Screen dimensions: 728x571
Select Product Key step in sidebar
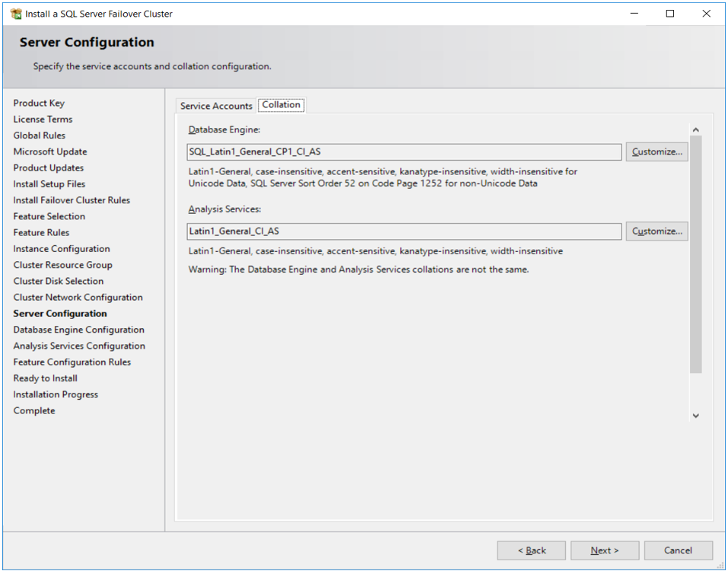[x=39, y=103]
